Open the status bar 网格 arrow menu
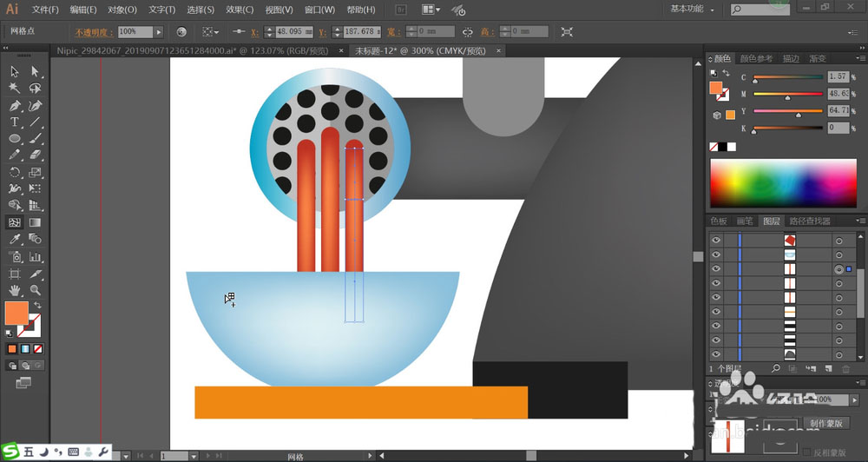This screenshot has width=868, height=462. (x=372, y=457)
